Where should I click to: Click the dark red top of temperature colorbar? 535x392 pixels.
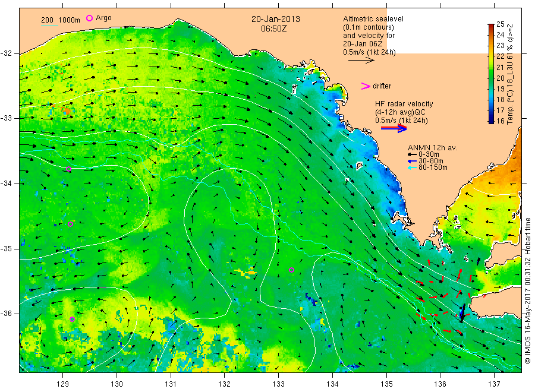pos(491,26)
